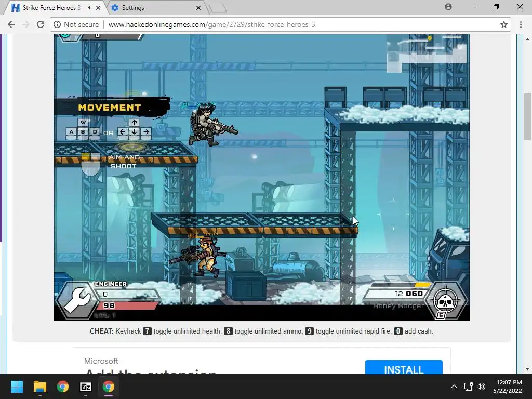
Task: Click the right arrow key tutorial icon
Action: click(146, 132)
